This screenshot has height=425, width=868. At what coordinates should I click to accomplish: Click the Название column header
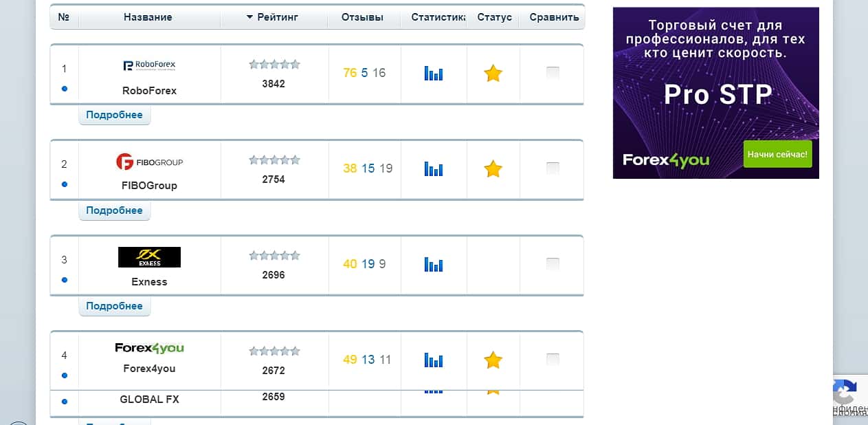pos(148,17)
